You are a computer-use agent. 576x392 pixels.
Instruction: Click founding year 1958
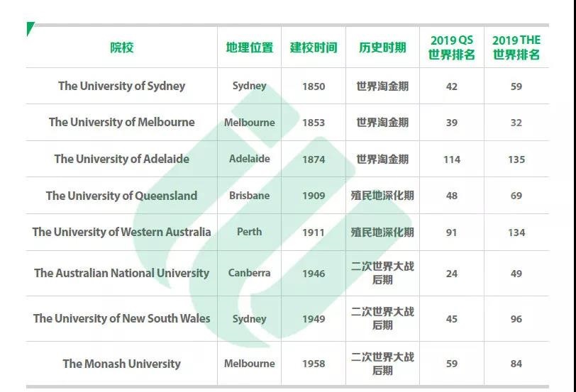point(314,364)
